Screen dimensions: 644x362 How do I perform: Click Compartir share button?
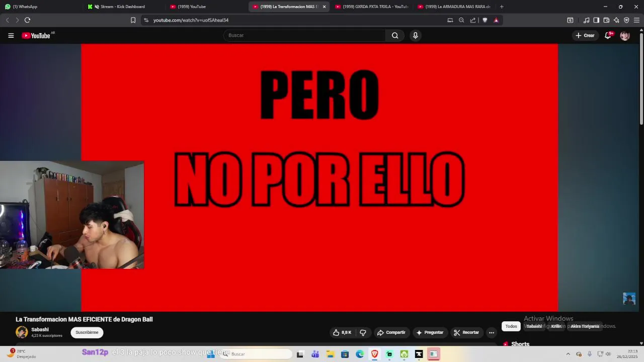[391, 332]
